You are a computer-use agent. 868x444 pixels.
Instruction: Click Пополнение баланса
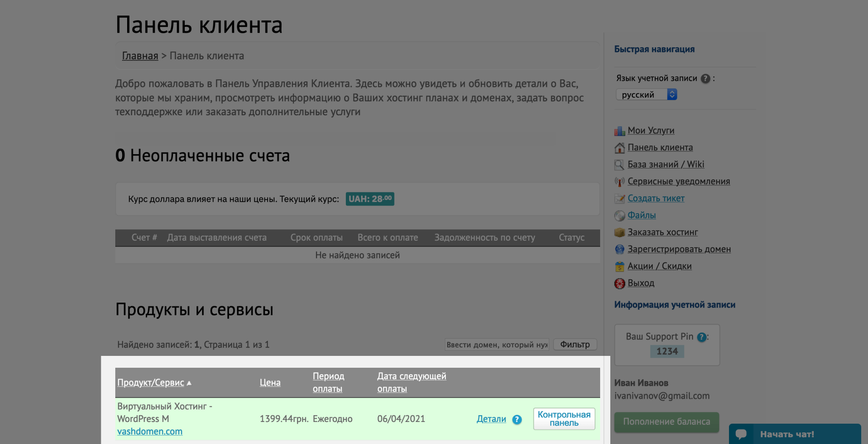pos(666,422)
